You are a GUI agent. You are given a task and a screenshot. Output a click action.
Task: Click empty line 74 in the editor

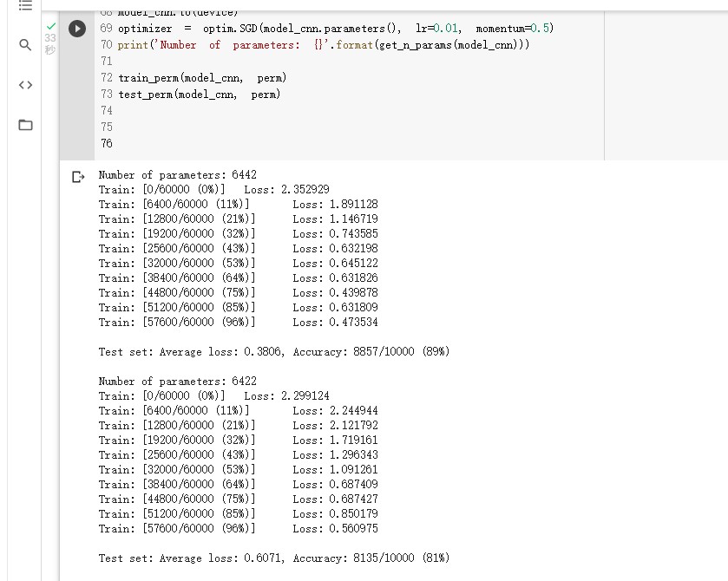coord(260,110)
